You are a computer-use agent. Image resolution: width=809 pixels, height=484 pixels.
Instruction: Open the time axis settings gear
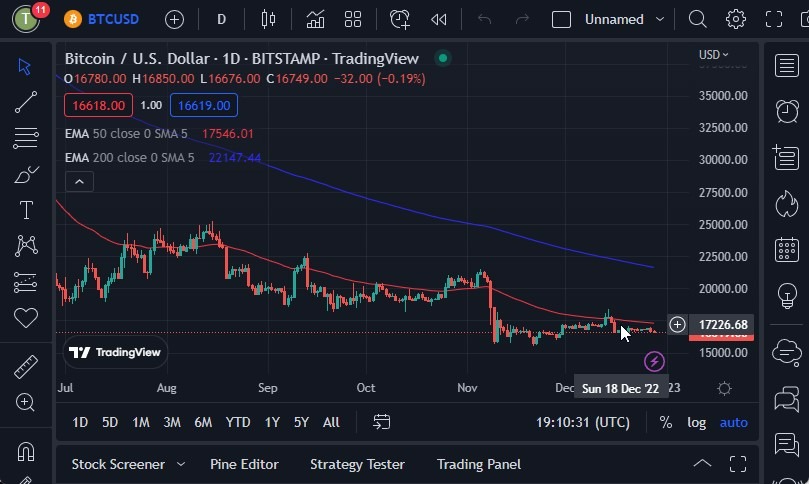[724, 388]
